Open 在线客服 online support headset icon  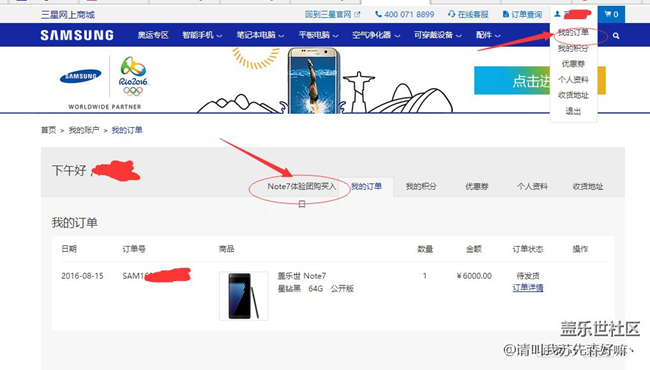tap(451, 15)
